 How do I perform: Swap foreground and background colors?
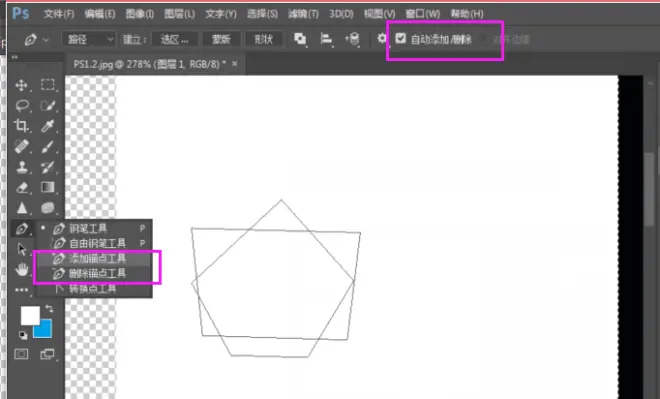pos(49,309)
